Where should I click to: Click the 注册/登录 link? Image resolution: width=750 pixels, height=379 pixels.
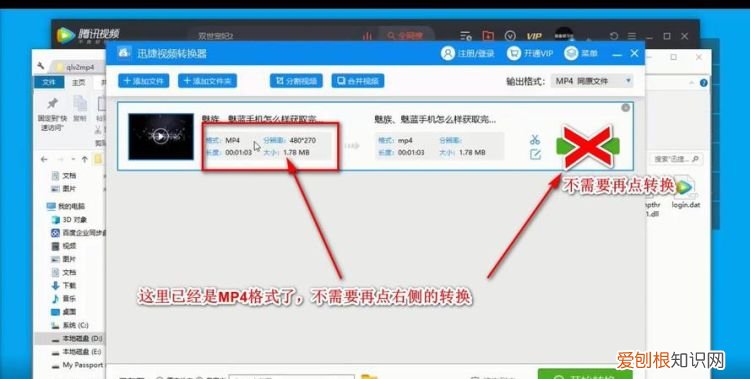coord(476,54)
